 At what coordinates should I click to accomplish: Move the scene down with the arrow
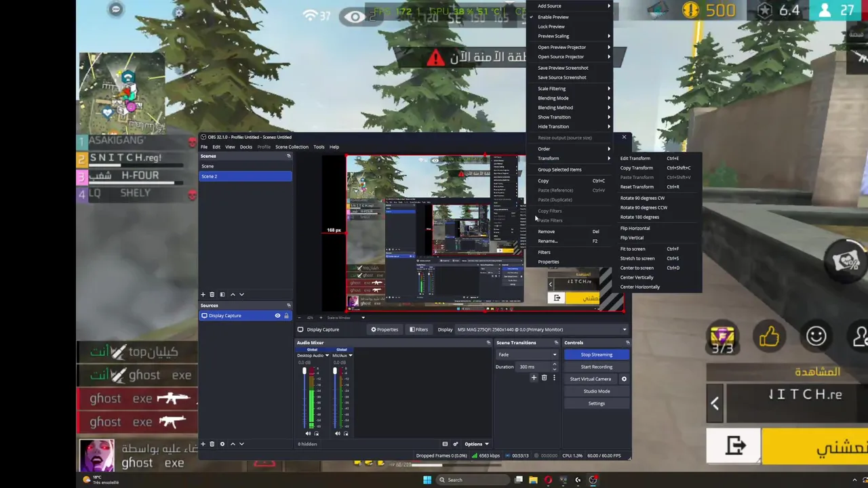[241, 294]
